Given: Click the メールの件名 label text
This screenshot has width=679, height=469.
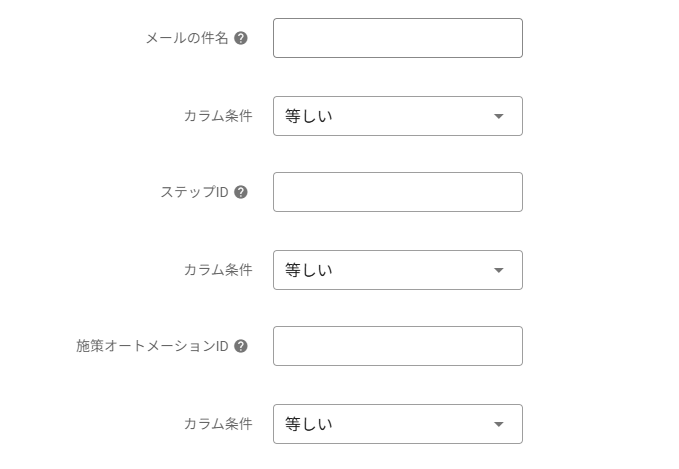Looking at the screenshot, I should tap(187, 38).
